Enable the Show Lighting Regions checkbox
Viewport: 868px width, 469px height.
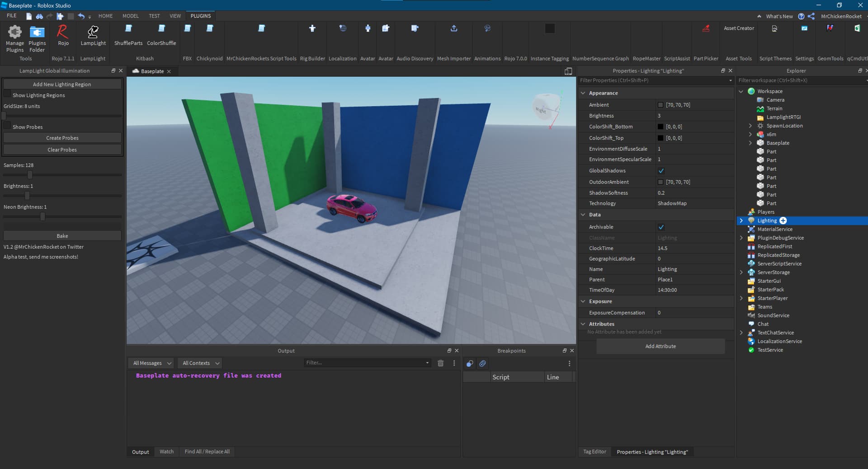(x=7, y=94)
